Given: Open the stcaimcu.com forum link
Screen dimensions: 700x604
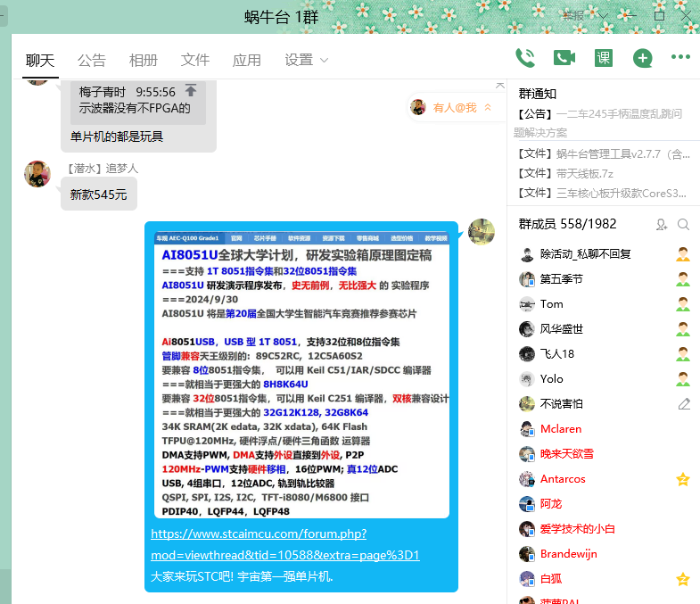Looking at the screenshot, I should tap(285, 544).
